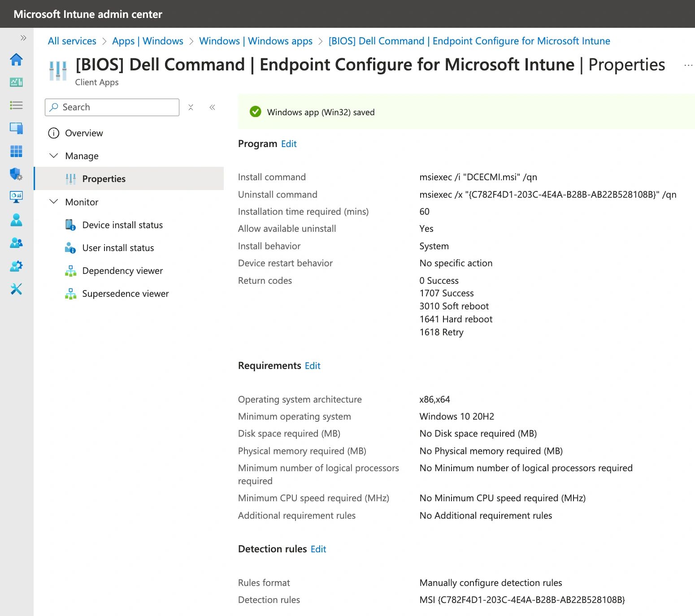
Task: Open Users from the sidebar
Action: 17,220
